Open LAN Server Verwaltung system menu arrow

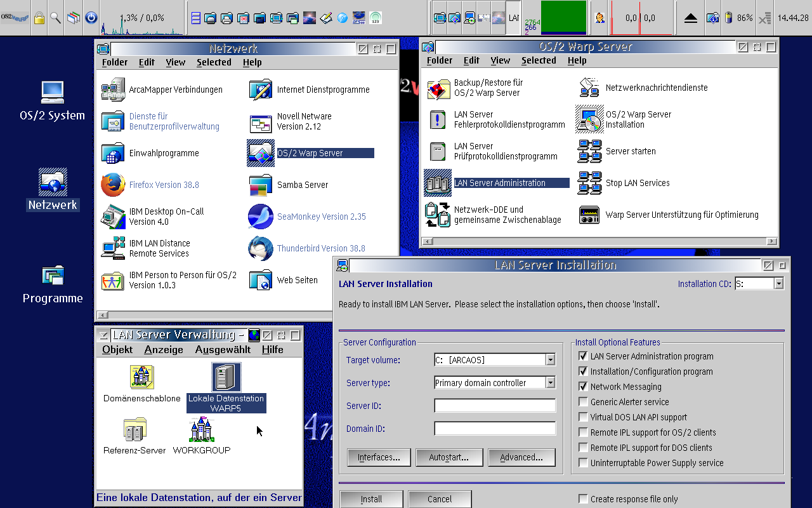point(103,335)
